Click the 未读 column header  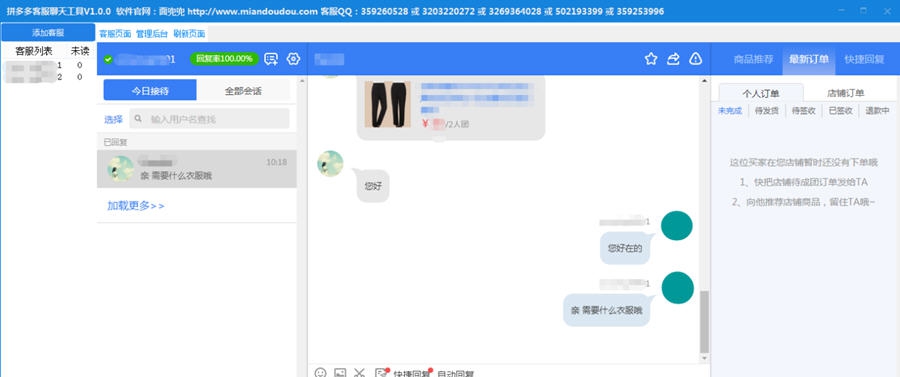click(x=80, y=51)
